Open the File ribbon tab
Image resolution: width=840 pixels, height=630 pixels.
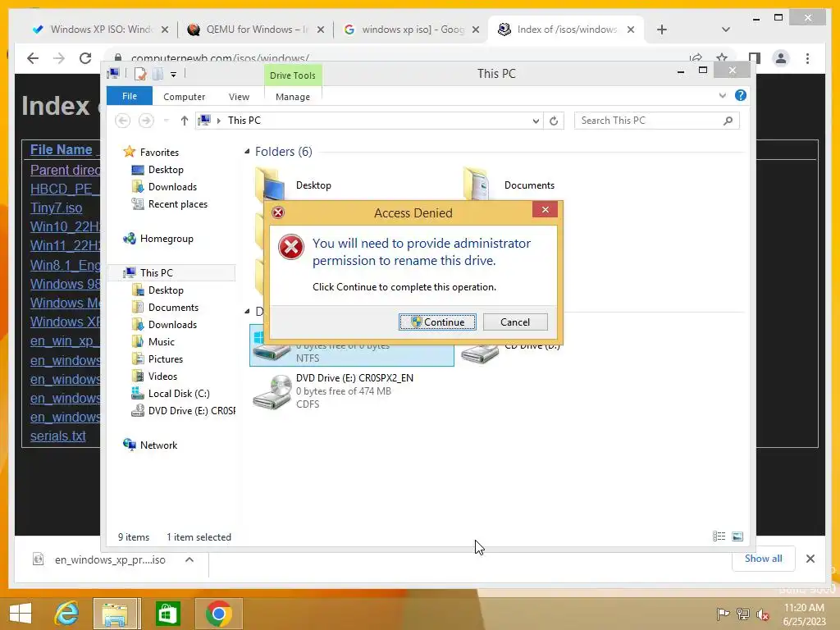point(130,96)
